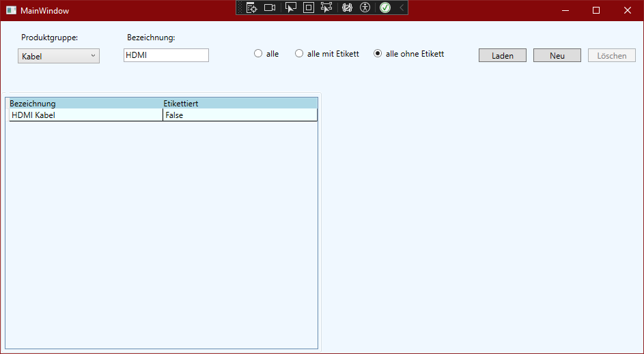
Task: Sort by the Bezeichnung column header
Action: pos(86,104)
